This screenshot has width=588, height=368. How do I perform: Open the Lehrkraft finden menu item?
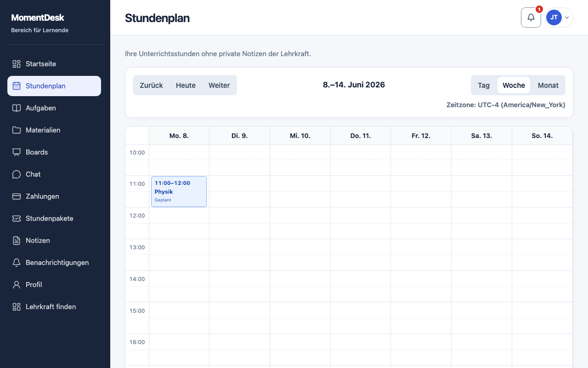pyautogui.click(x=54, y=307)
